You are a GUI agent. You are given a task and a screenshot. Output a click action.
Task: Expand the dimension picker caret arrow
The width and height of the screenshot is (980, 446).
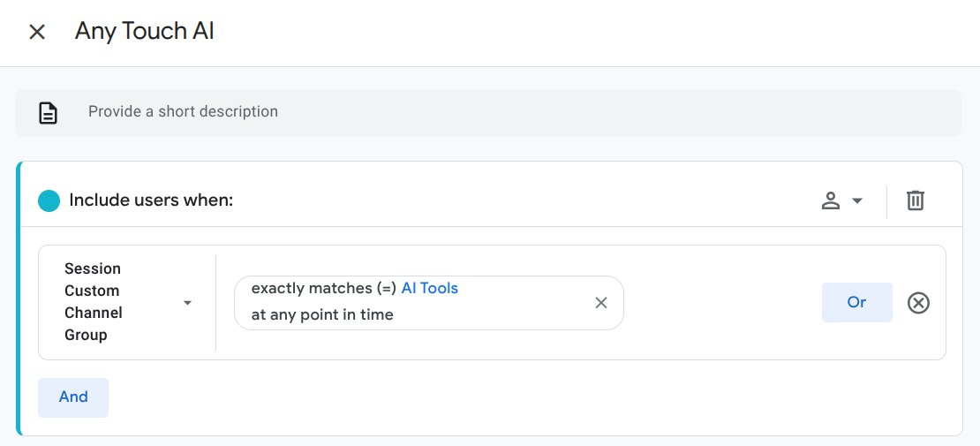187,303
